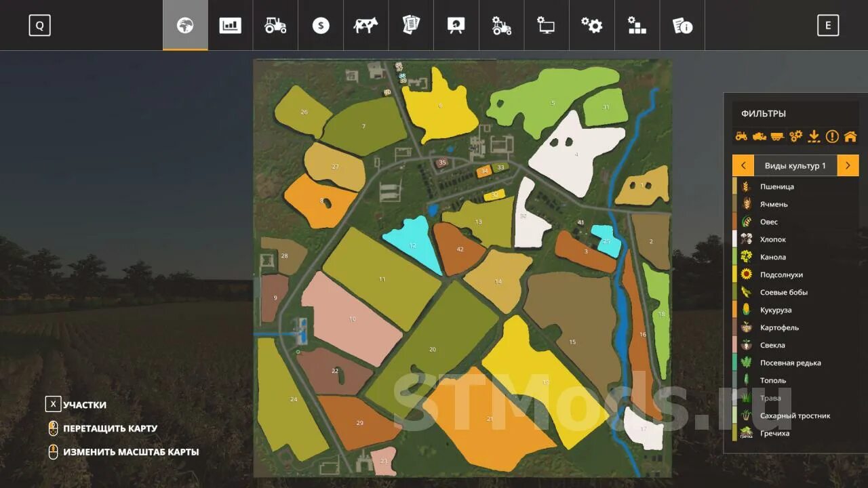Open the info help tab icon
This screenshot has height=488, width=868.
tap(682, 26)
